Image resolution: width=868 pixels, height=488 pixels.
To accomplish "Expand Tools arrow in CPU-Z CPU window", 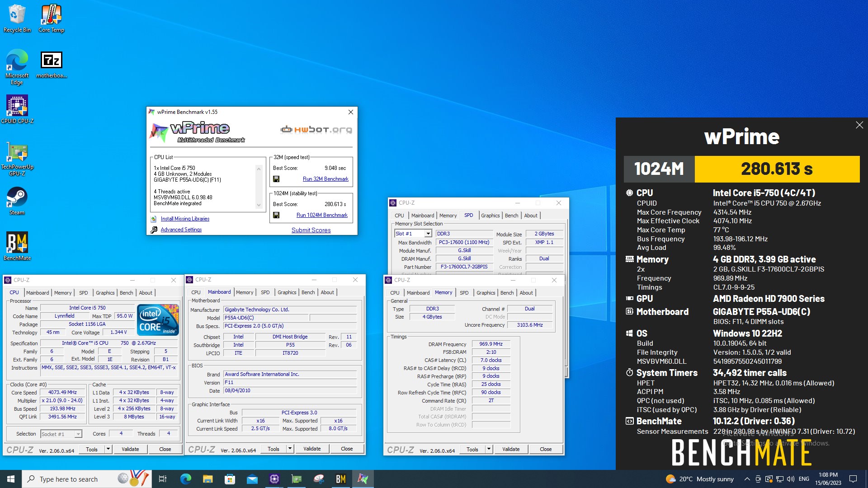I will (108, 449).
